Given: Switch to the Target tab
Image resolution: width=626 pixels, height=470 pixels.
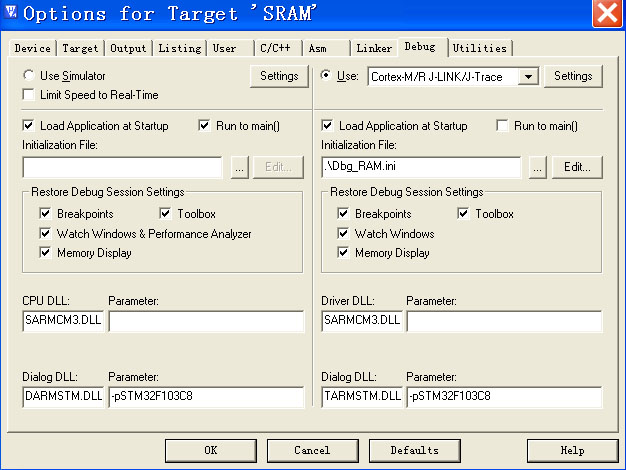Looking at the screenshot, I should pyautogui.click(x=80, y=48).
